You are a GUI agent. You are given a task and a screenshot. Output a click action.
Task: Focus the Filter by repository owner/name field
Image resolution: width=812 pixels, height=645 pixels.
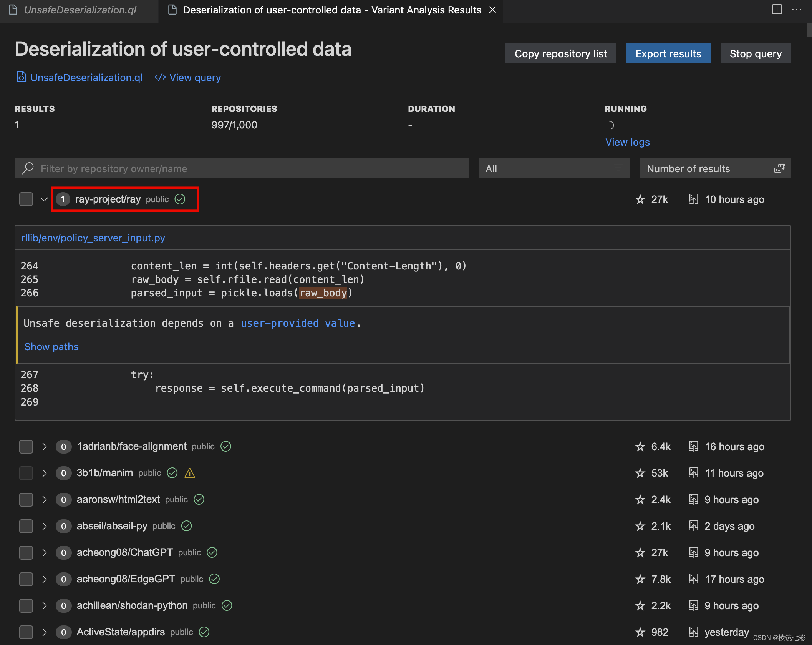242,168
